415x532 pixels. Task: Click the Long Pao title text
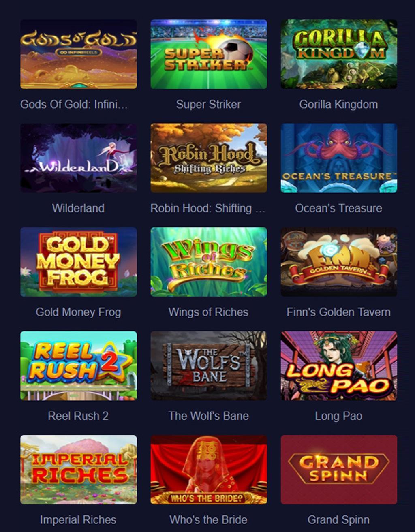pyautogui.click(x=338, y=416)
